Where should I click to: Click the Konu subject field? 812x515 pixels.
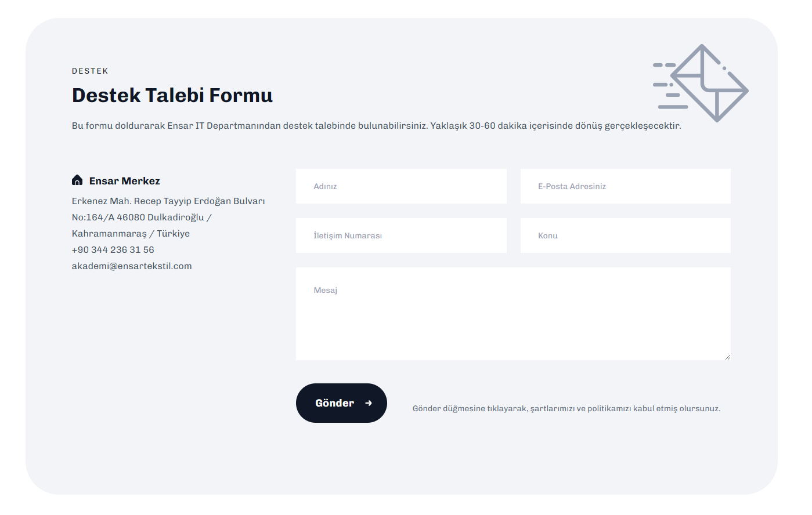[625, 235]
